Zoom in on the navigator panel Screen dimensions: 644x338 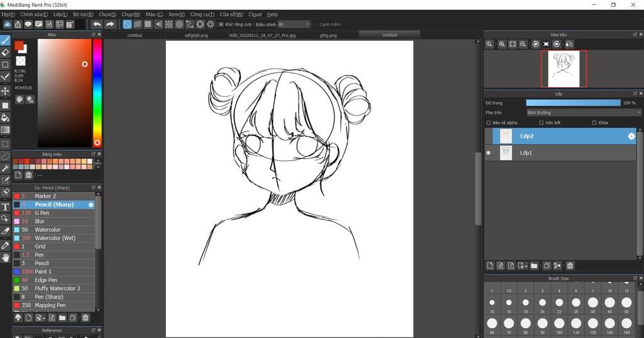click(x=502, y=45)
